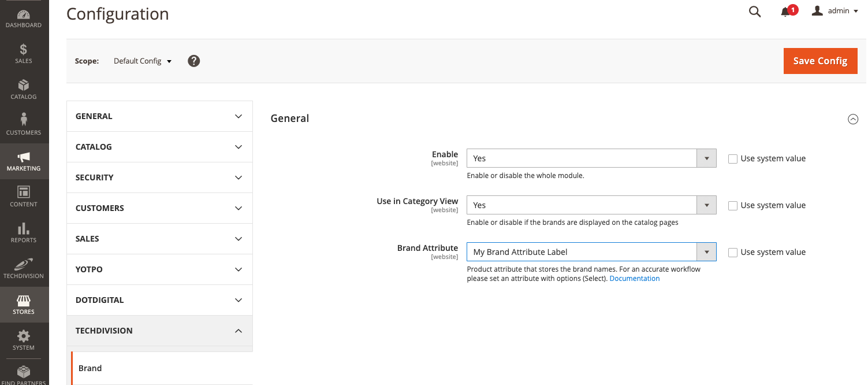Screen dimensions: 868x385
Task: Check Use system value for Use in Category View
Action: pos(733,206)
